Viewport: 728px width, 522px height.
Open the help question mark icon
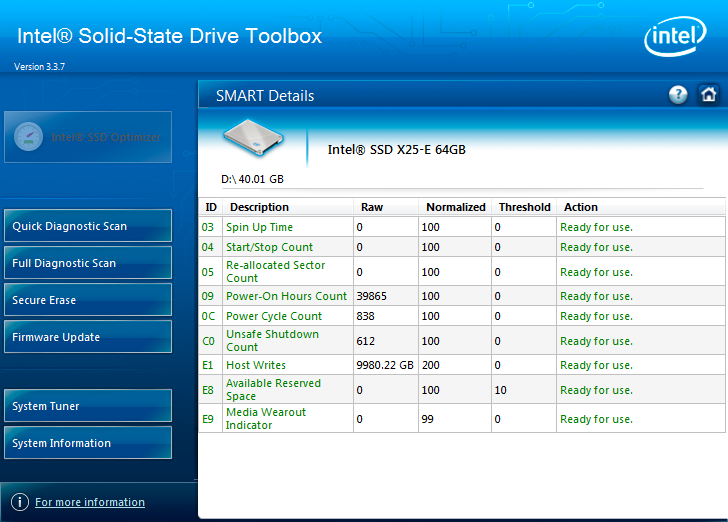678,95
